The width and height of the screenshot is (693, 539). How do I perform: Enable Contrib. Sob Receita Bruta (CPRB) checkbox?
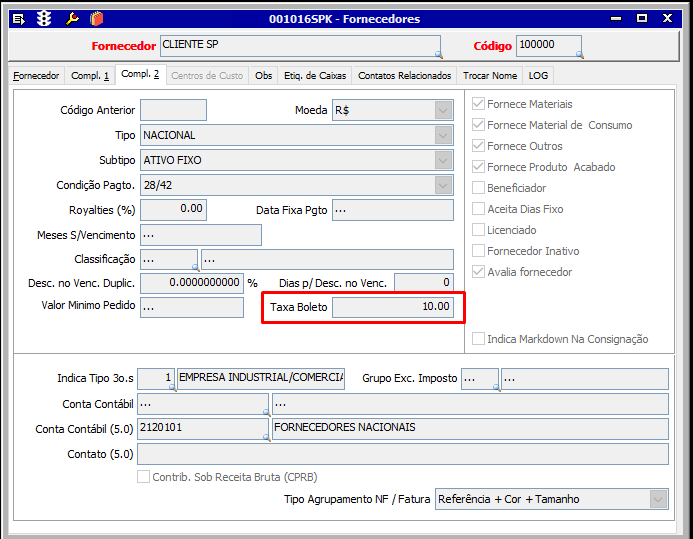(x=143, y=477)
